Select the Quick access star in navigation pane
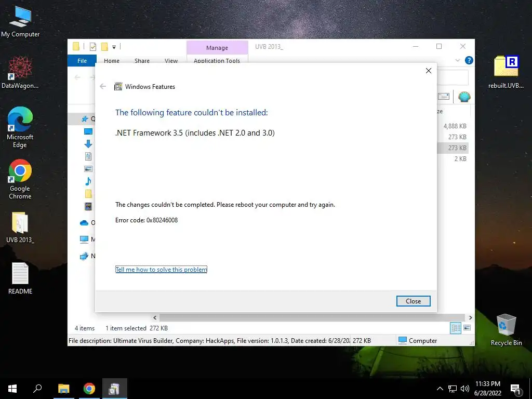 [x=85, y=119]
